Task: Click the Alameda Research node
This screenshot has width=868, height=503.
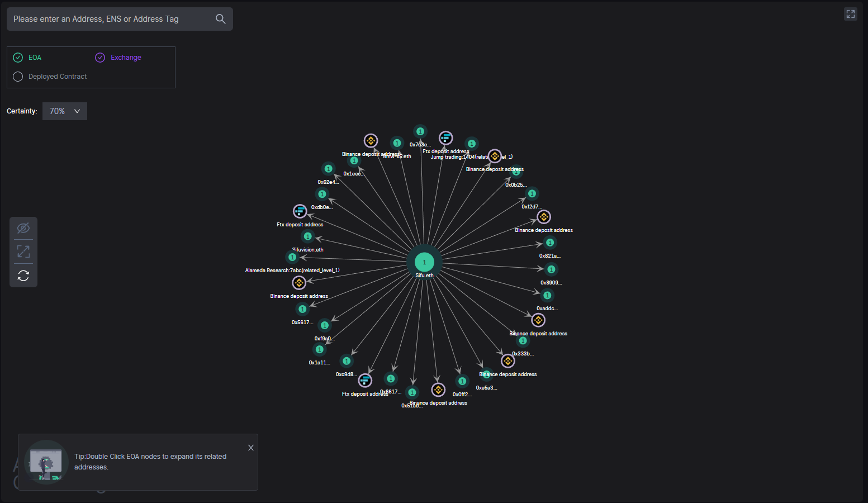Action: 292,257
